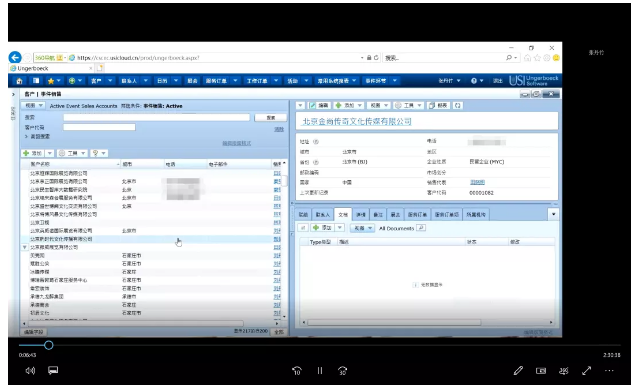This screenshot has width=636, height=388.
Task: Open dropdown arrow beside documents add button
Action: (340, 228)
